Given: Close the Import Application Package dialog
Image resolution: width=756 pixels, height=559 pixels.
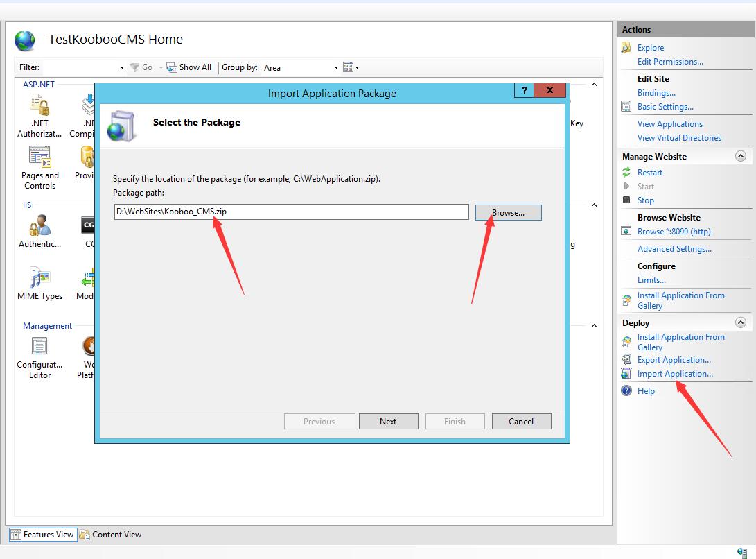Looking at the screenshot, I should (x=550, y=90).
